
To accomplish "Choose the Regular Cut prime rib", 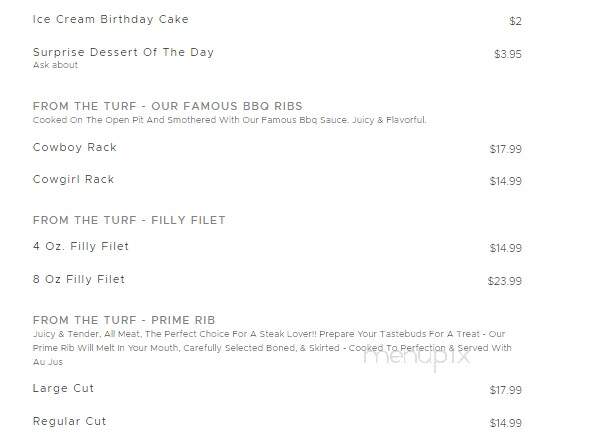I will coord(70,422).
